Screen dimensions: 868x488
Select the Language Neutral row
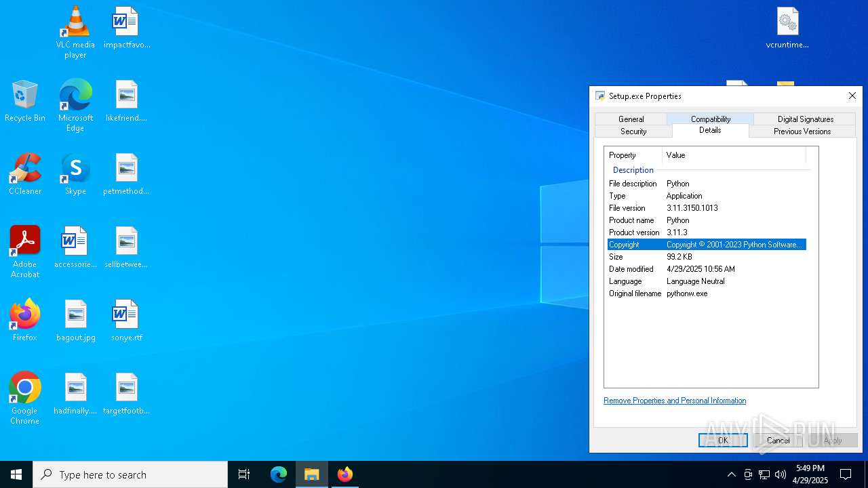(707, 281)
